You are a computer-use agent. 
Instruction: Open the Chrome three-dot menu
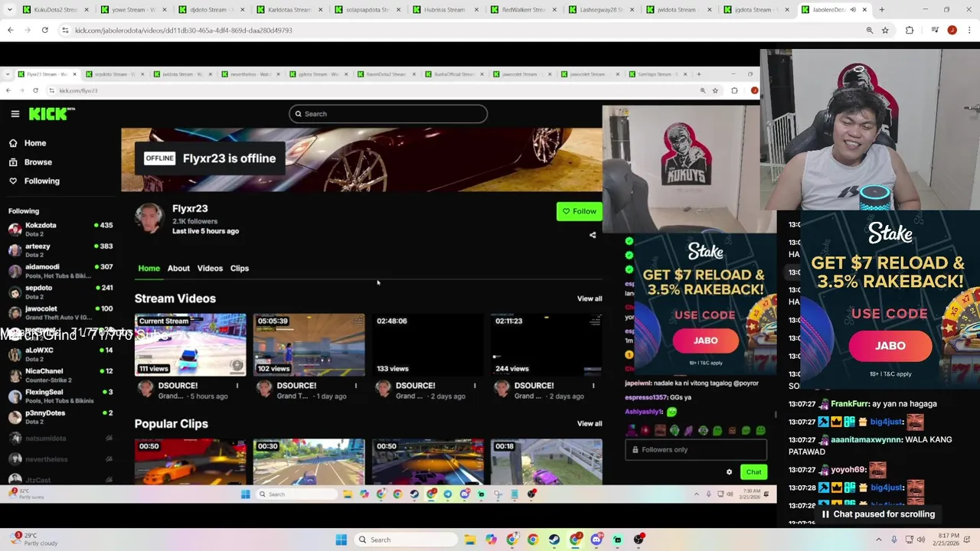click(969, 30)
